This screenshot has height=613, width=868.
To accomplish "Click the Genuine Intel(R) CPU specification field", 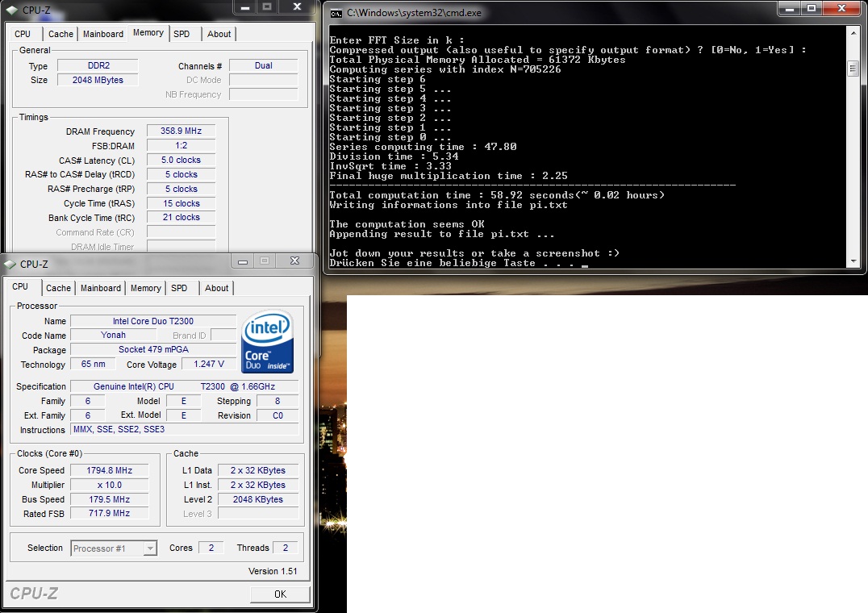I will pos(185,386).
